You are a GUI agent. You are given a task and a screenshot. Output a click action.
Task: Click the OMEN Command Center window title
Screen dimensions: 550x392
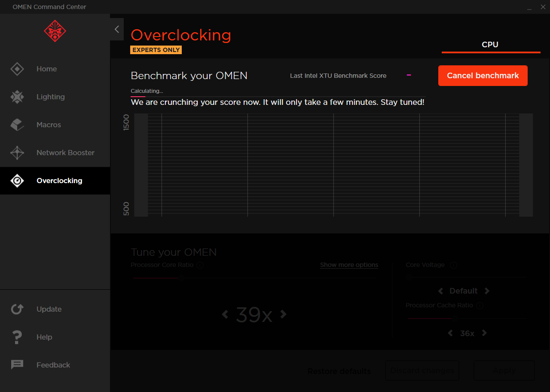pyautogui.click(x=49, y=7)
